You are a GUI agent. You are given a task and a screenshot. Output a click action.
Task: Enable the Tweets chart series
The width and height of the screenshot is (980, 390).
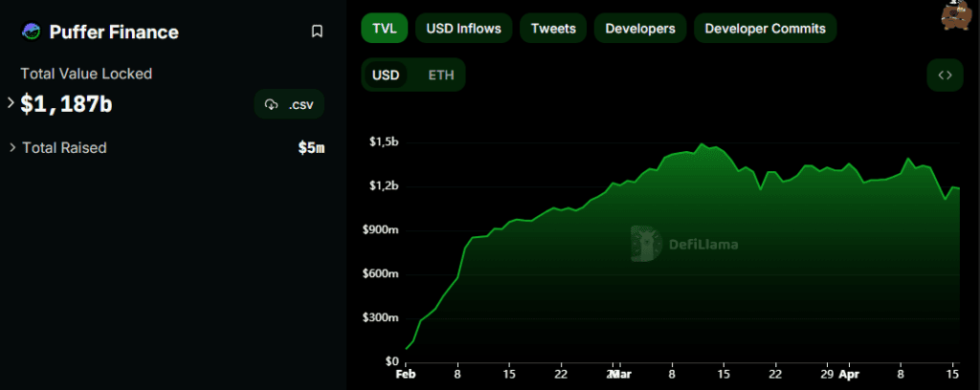click(x=553, y=28)
